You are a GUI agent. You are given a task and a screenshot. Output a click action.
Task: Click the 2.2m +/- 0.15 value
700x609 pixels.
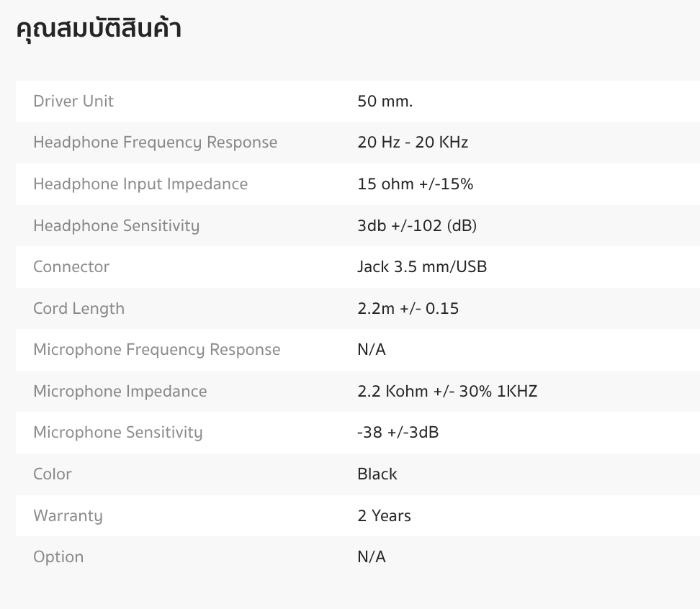tap(408, 308)
